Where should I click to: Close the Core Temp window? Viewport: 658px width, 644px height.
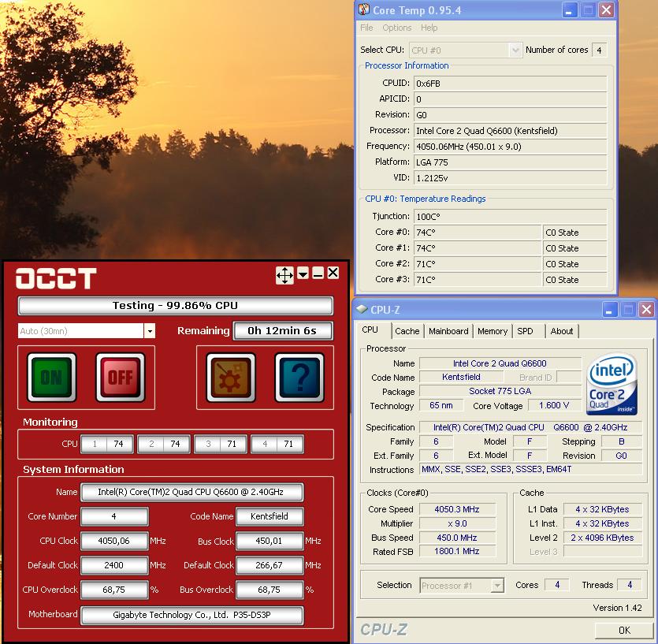tap(606, 10)
